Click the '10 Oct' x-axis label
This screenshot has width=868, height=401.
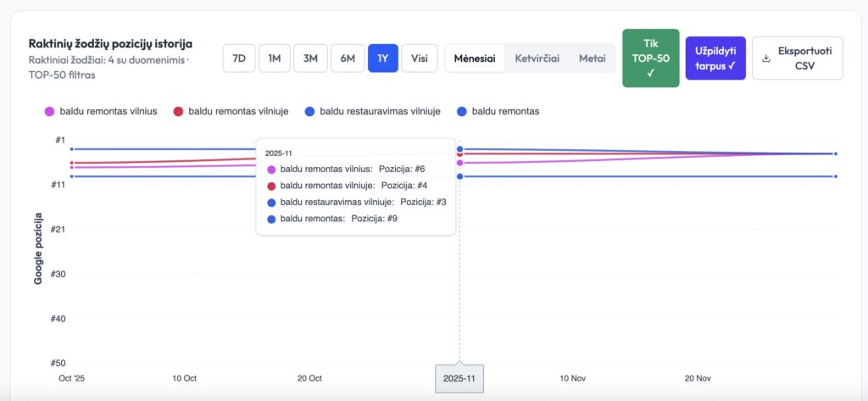tap(184, 378)
